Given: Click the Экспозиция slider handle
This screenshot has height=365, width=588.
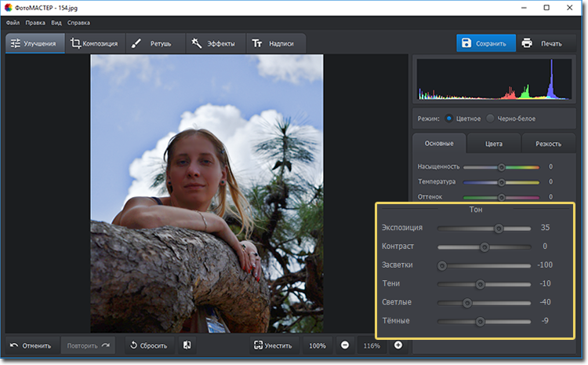Looking at the screenshot, I should point(499,228).
